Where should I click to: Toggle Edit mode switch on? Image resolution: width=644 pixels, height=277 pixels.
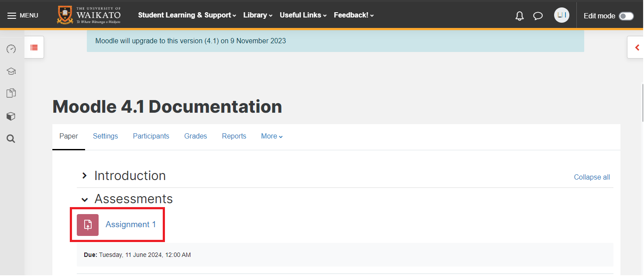pyautogui.click(x=626, y=16)
